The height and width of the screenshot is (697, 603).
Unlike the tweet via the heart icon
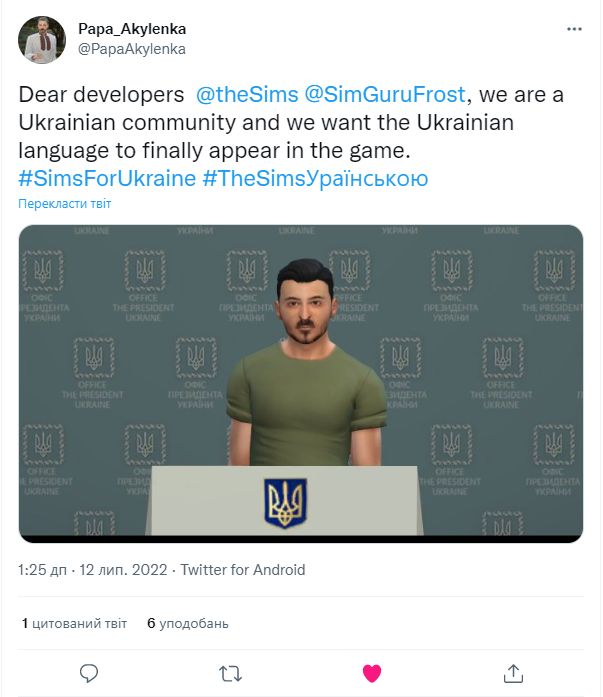tap(372, 671)
